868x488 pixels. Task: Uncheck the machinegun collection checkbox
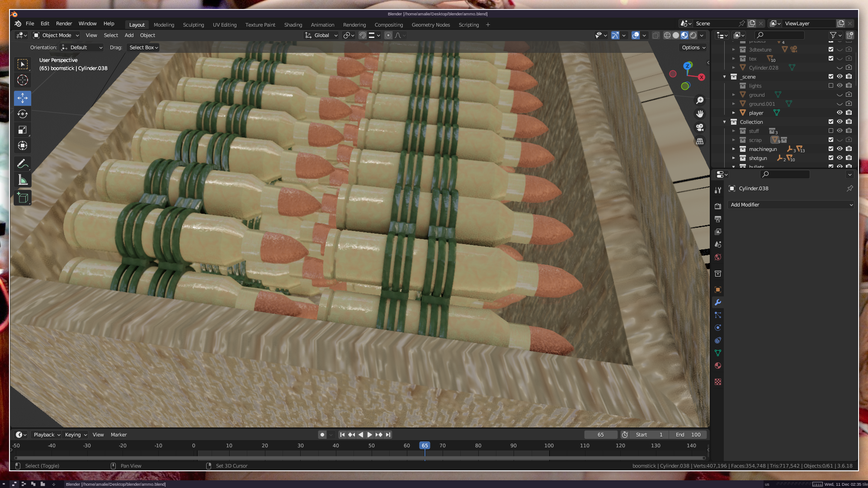point(830,149)
